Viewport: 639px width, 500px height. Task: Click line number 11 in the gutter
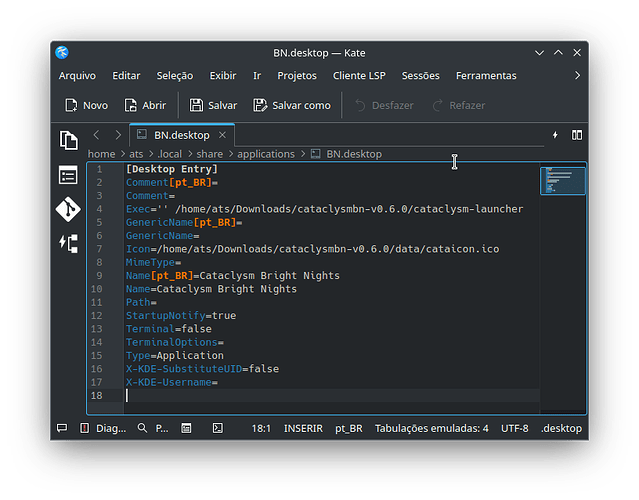(97, 302)
